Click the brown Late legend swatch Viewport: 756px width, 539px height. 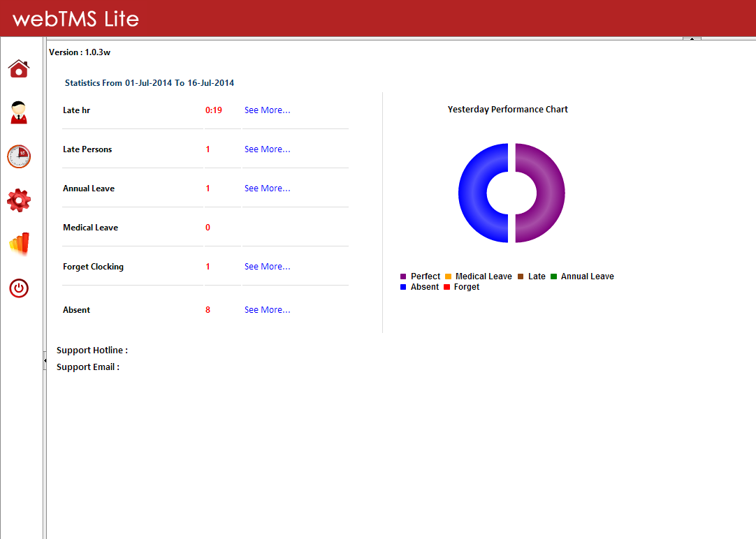click(521, 276)
